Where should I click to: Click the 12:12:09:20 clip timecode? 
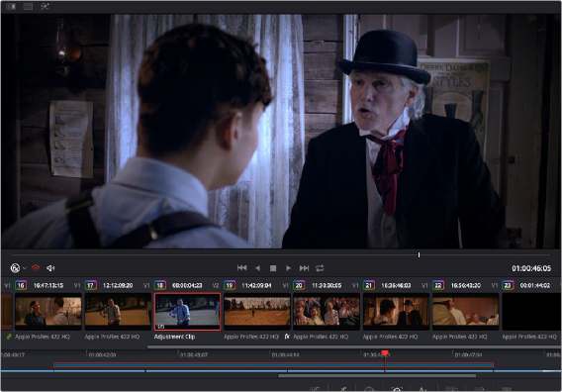click(118, 285)
